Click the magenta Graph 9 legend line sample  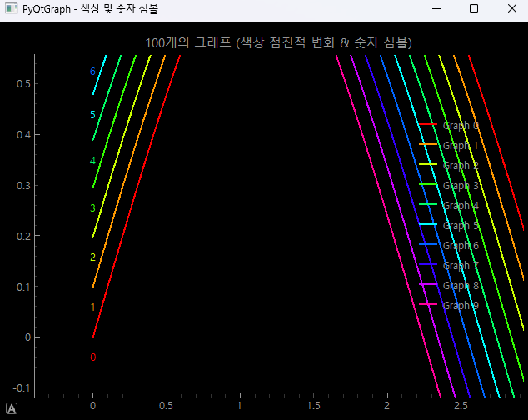428,304
